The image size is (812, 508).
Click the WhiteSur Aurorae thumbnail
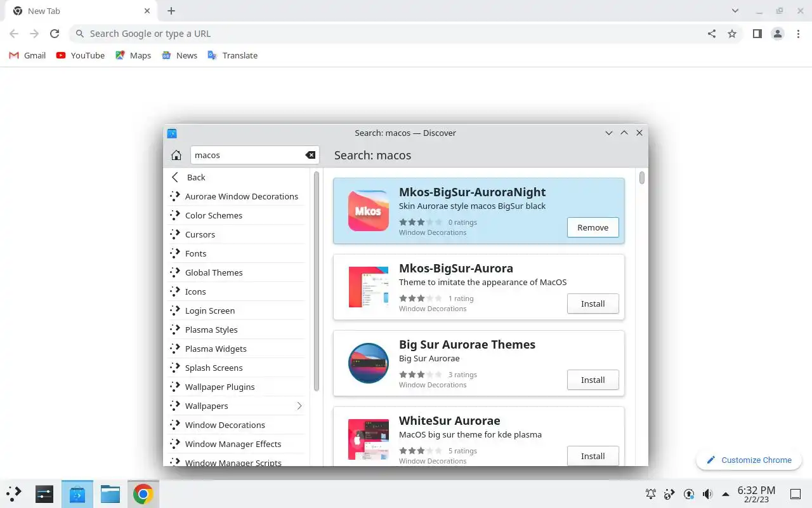coord(369,439)
